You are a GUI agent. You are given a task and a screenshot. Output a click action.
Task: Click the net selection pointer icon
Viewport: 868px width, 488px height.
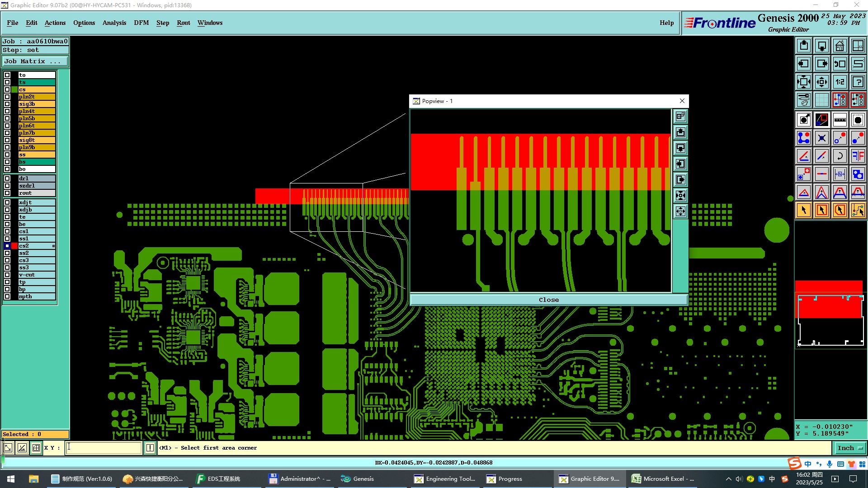click(x=858, y=210)
